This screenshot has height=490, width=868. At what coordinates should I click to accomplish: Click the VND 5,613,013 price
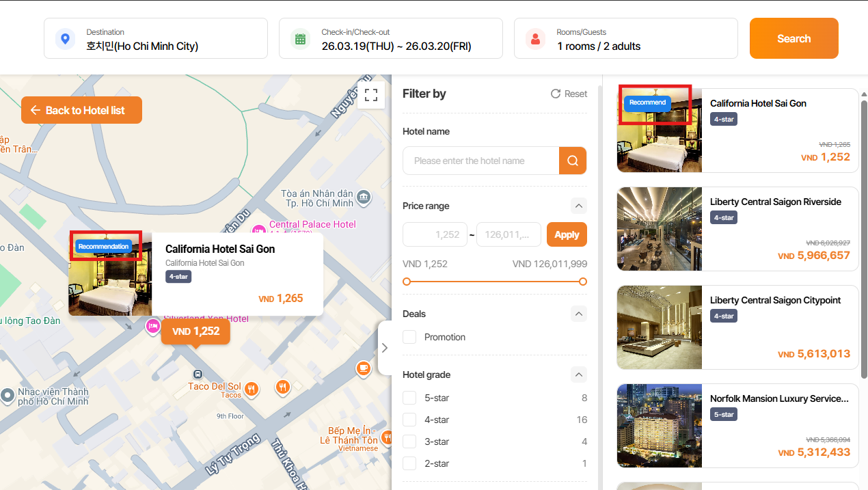click(814, 354)
